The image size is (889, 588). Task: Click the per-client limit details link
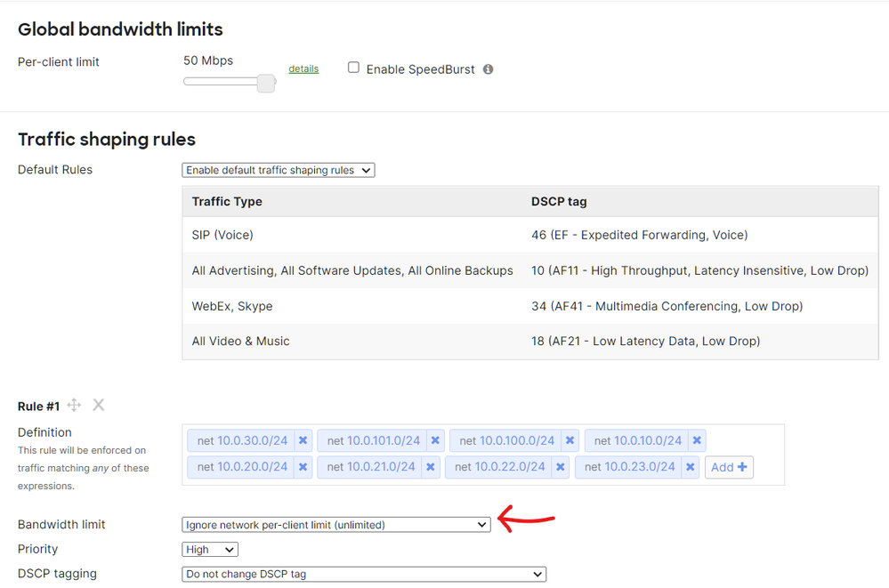click(303, 69)
